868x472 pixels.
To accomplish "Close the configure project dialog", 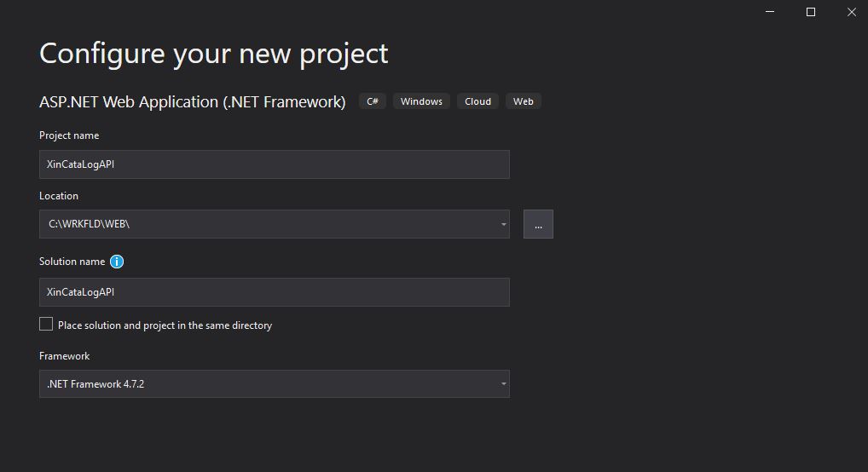I will [852, 12].
